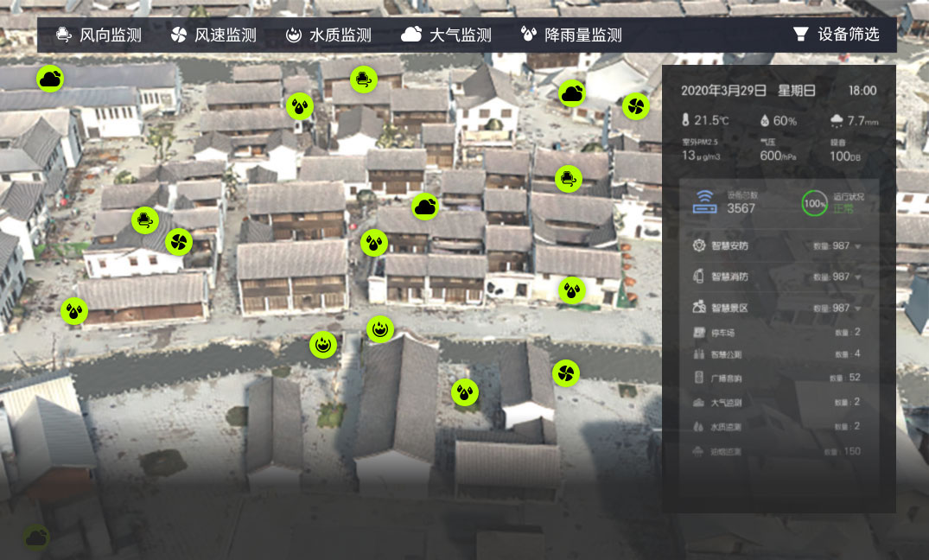Viewport: 929px width, 560px height.
Task: Click the 智慧消防 fire extinguisher icon
Action: coord(699,277)
